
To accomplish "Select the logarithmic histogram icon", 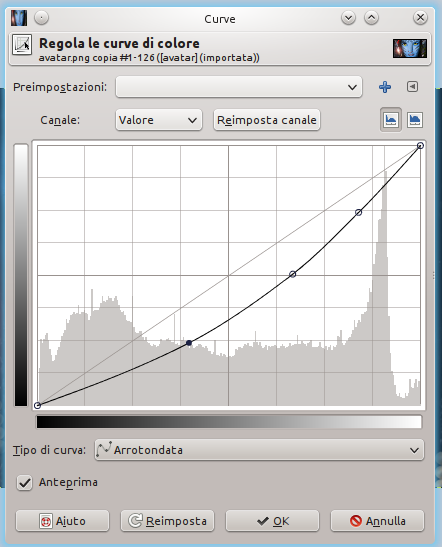I will click(x=415, y=120).
